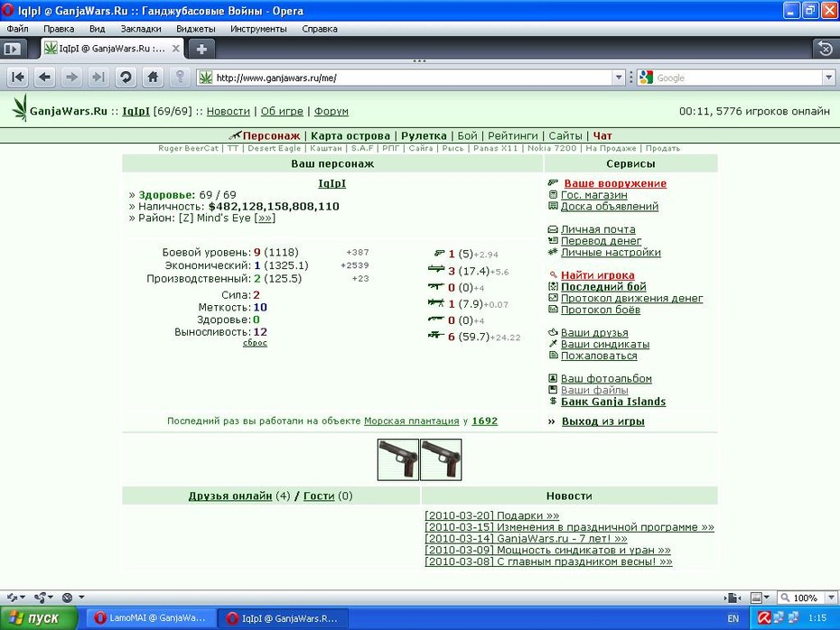Close the IqIpI GanjaWars tab
This screenshot has width=840, height=630.
coord(175,48)
